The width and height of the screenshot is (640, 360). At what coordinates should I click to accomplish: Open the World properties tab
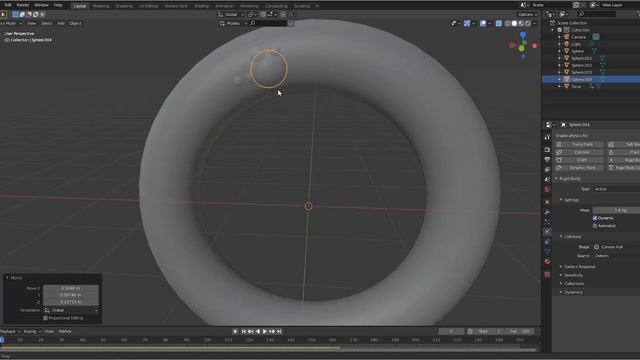547,189
